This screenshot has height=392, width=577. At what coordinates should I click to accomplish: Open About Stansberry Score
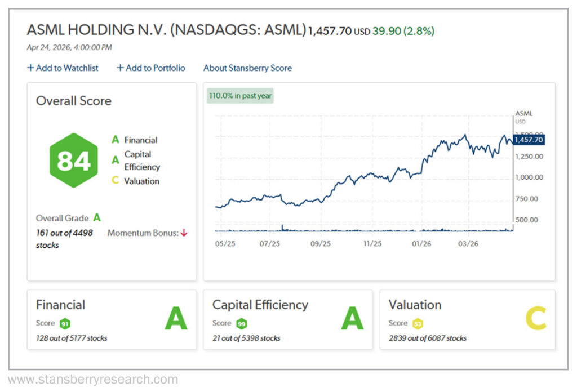247,68
